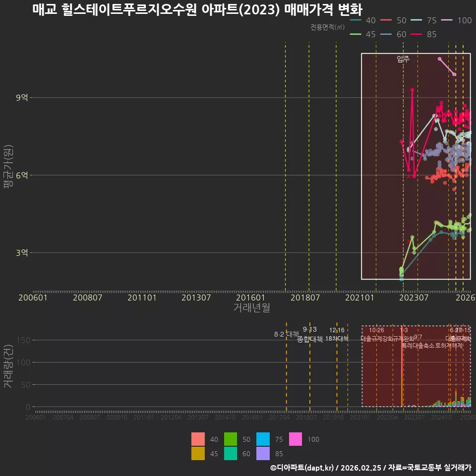Toggle the 40 line entry in the top legend
The image size is (476, 476).
pyautogui.click(x=363, y=20)
